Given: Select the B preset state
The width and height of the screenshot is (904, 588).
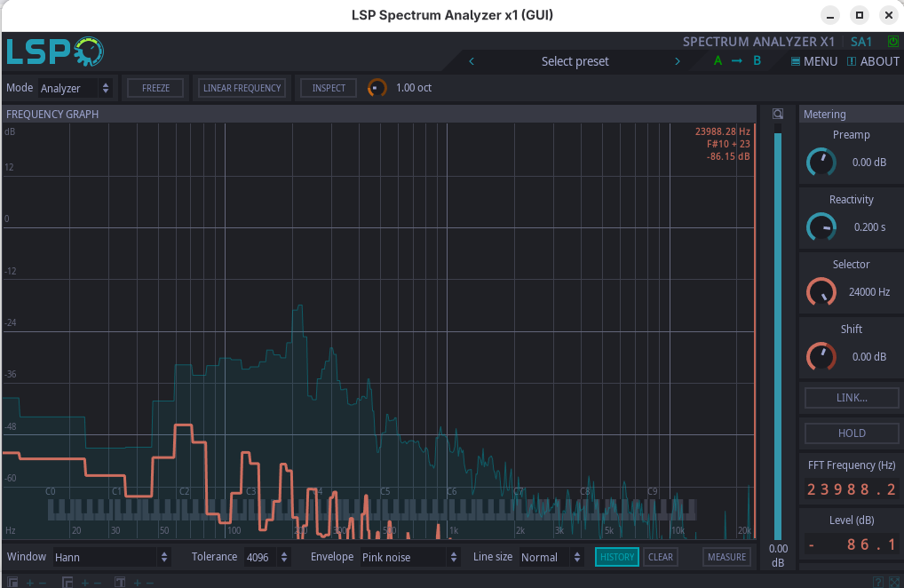Looking at the screenshot, I should (x=757, y=61).
